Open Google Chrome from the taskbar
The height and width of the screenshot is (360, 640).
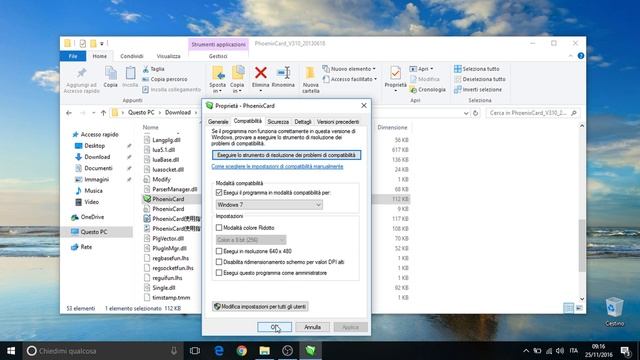point(242,351)
